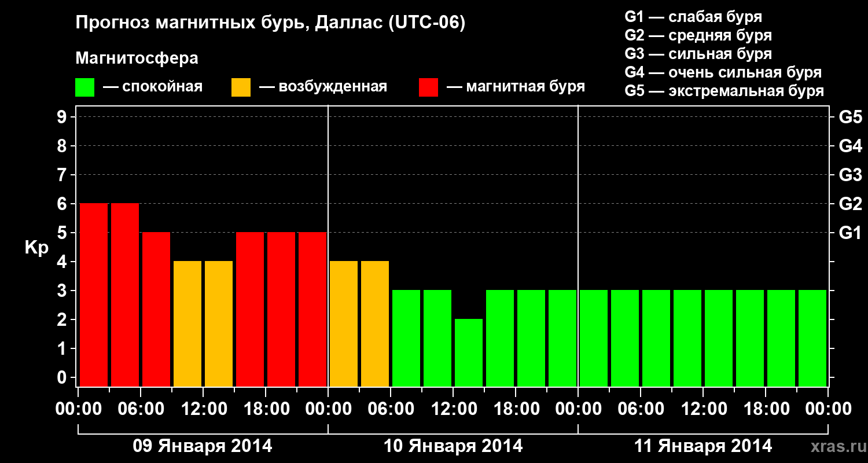Click the 'Магнитосфера' heading

pyautogui.click(x=137, y=58)
